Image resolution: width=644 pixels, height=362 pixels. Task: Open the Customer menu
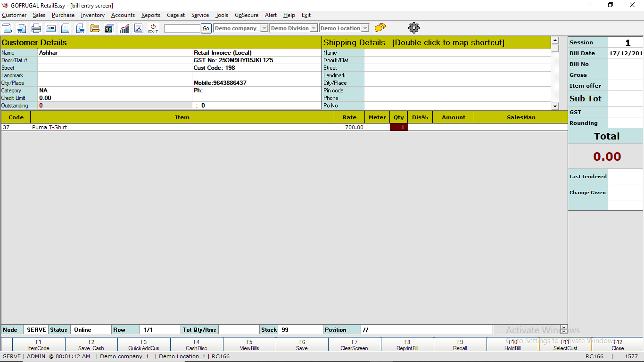coord(14,15)
